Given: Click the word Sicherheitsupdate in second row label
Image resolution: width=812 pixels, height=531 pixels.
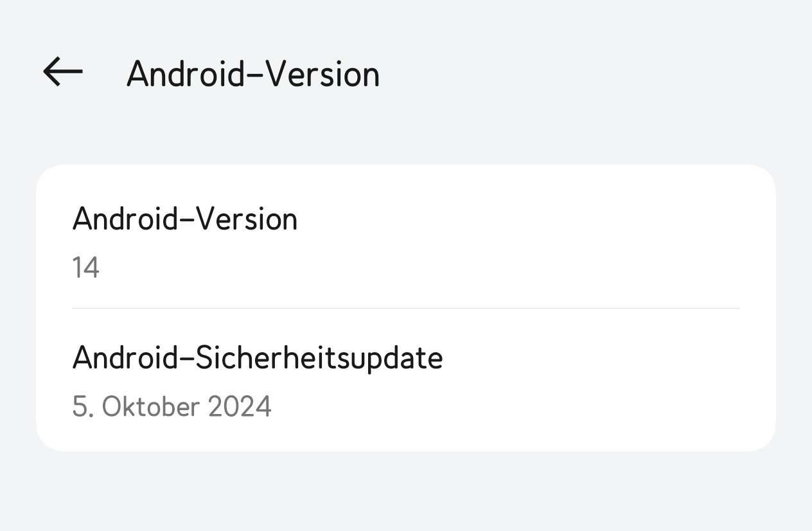Looking at the screenshot, I should click(319, 358).
